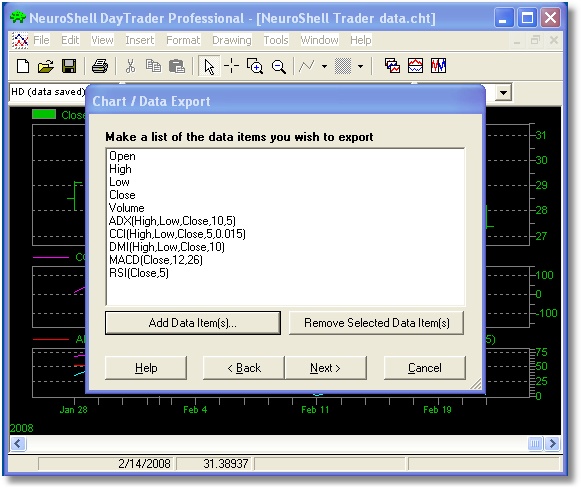The width and height of the screenshot is (582, 490).
Task: Open the Insert menu
Action: coord(140,40)
